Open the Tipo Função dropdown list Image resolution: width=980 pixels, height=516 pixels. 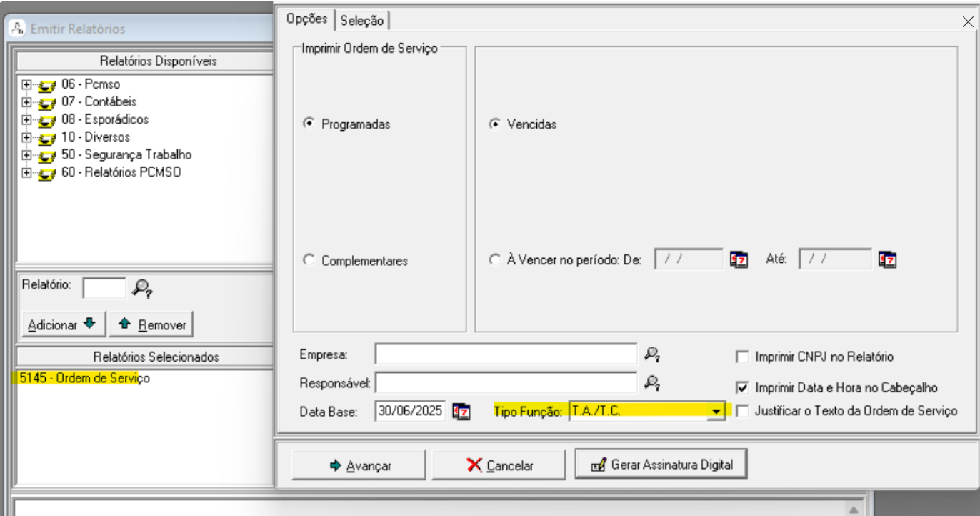tap(714, 412)
